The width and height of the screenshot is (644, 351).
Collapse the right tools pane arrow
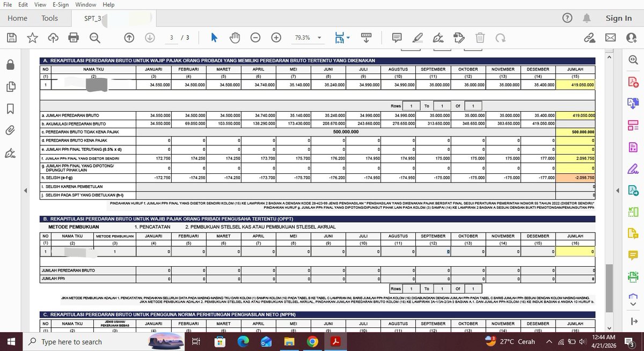pyautogui.click(x=617, y=191)
